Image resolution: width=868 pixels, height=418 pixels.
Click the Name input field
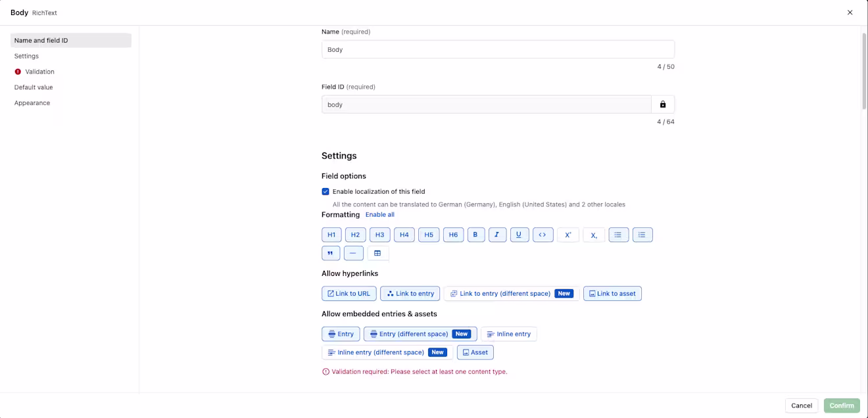point(498,49)
